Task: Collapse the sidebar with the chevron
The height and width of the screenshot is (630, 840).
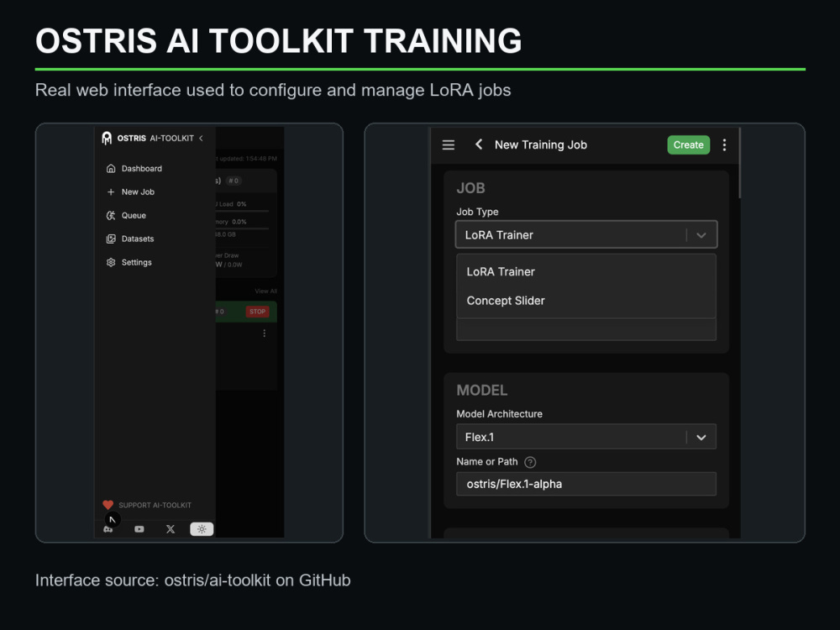Action: coord(202,139)
